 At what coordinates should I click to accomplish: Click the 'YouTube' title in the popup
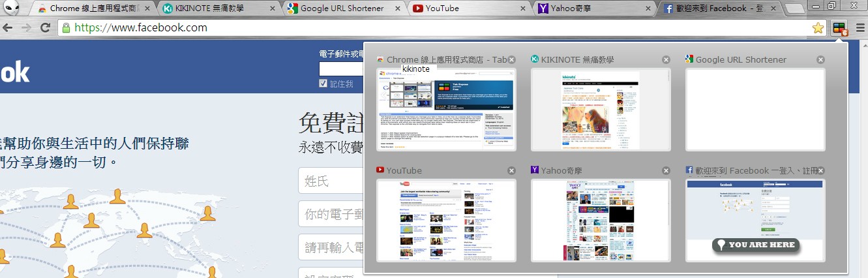[404, 170]
